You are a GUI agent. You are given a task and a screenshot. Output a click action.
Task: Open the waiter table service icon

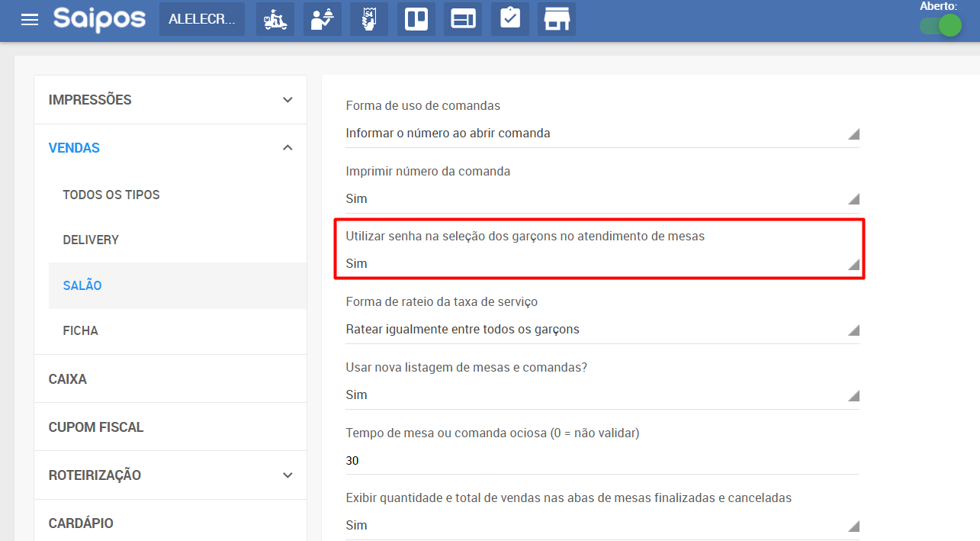[323, 20]
